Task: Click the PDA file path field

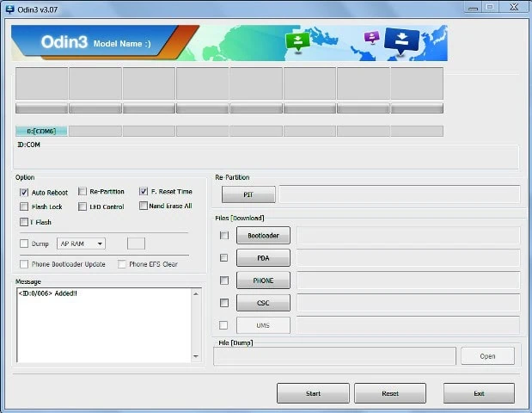Action: pos(408,258)
